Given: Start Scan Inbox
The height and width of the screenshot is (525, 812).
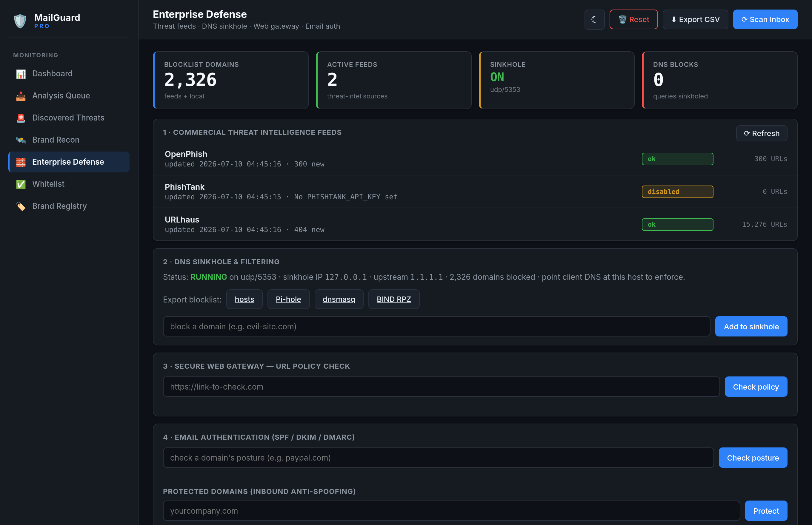Looking at the screenshot, I should [x=765, y=19].
